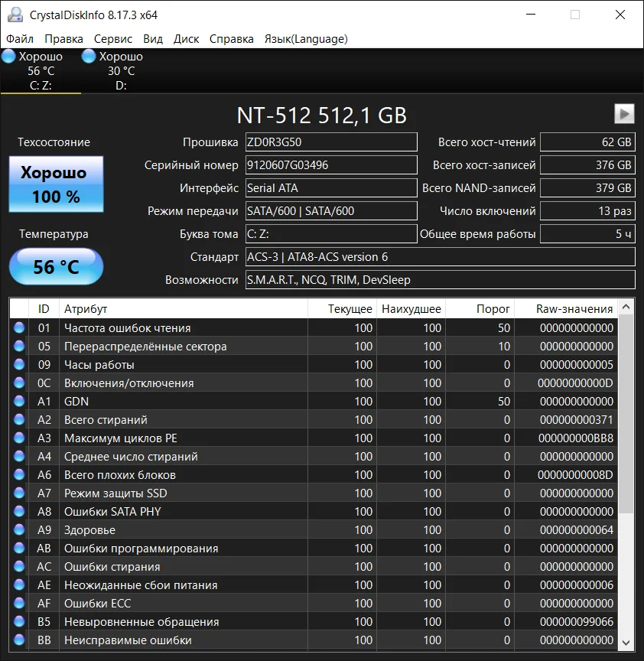Click the drive letter field C: Z:
Screen dimensions: 644x661
tap(331, 234)
